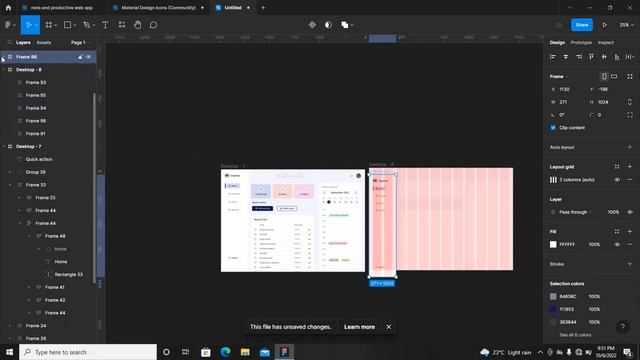The image size is (640, 360).
Task: Click the Figma home icon
Action: point(8,7)
